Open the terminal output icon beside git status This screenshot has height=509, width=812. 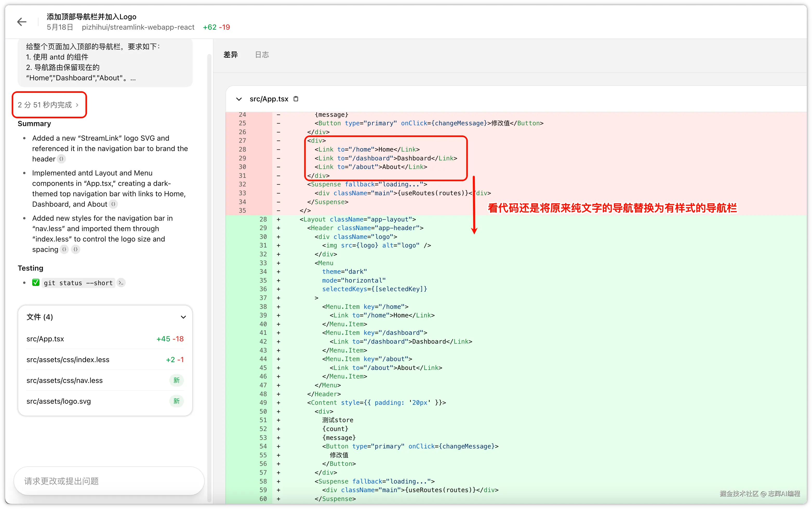[121, 283]
